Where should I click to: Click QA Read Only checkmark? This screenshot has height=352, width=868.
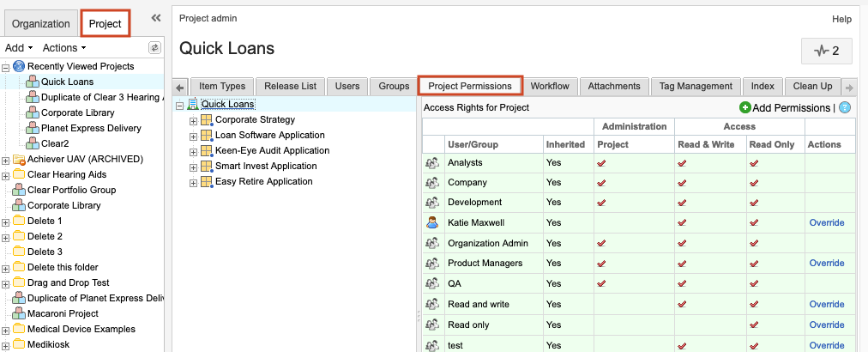pyautogui.click(x=754, y=283)
